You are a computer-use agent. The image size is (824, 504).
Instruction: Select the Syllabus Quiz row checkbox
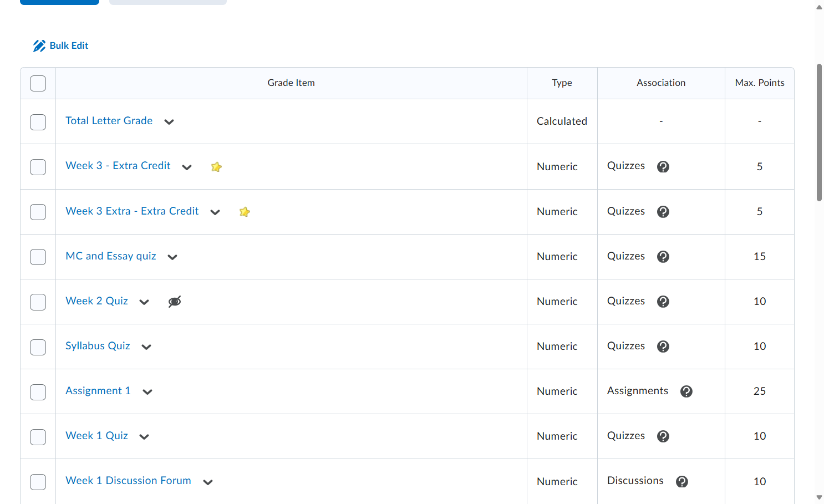pyautogui.click(x=38, y=347)
